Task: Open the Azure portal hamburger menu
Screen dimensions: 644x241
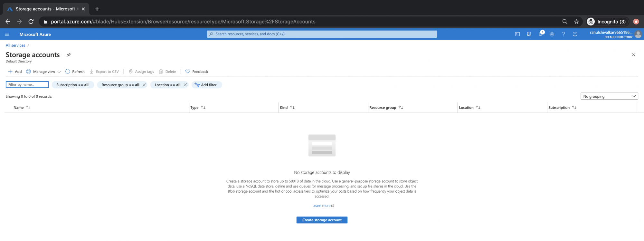Action: coord(7,34)
